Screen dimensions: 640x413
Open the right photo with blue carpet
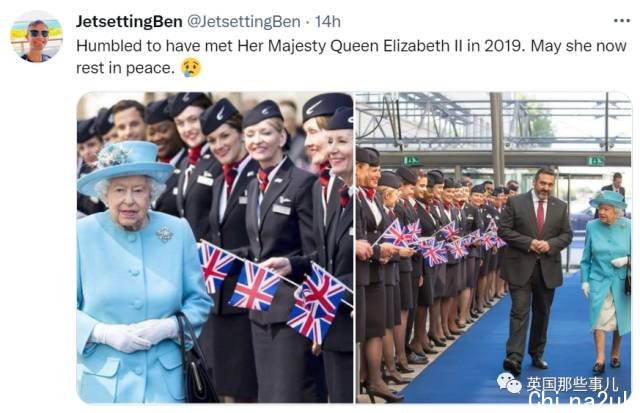tap(493, 248)
